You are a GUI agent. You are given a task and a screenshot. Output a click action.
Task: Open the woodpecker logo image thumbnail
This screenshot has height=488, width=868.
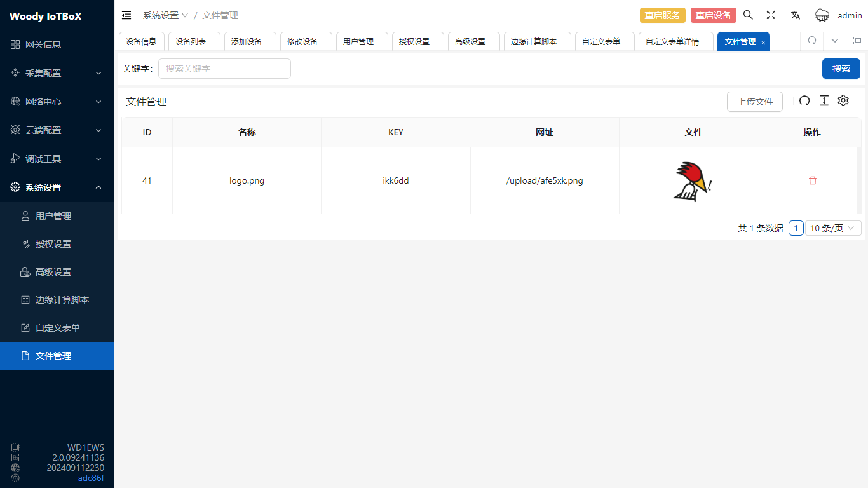click(x=693, y=181)
